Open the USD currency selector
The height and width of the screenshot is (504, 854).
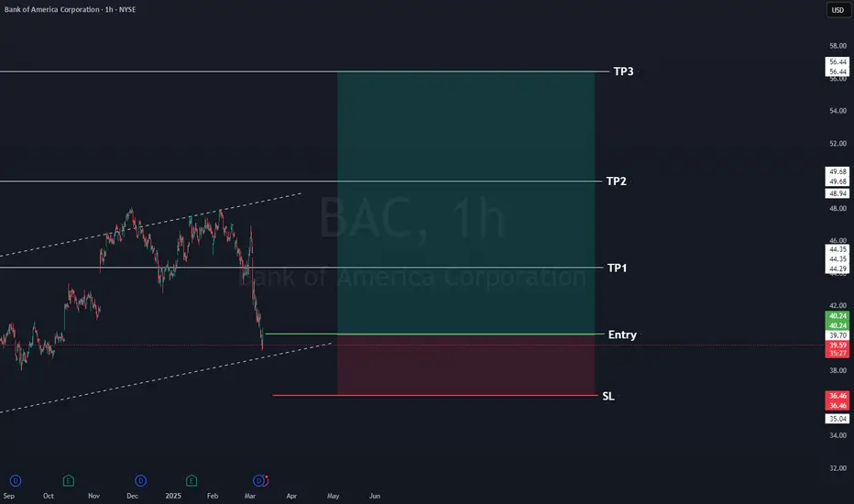point(838,10)
